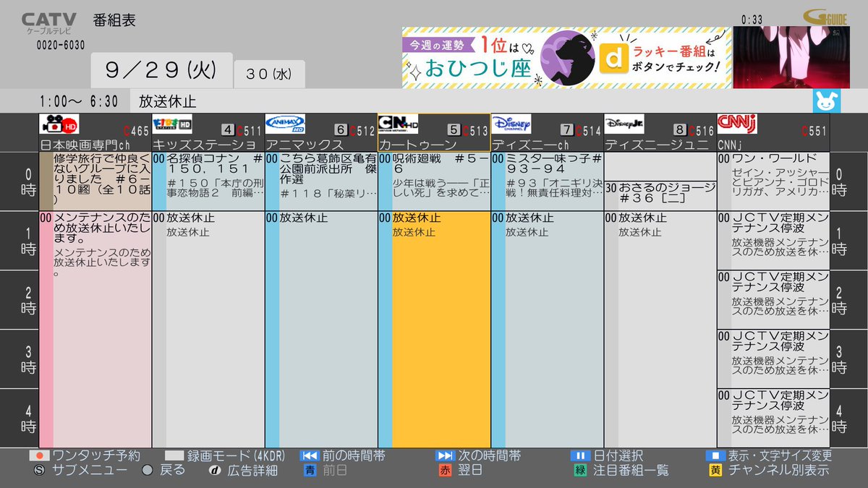
Task: Click the 翌日 label
Action: (471, 471)
